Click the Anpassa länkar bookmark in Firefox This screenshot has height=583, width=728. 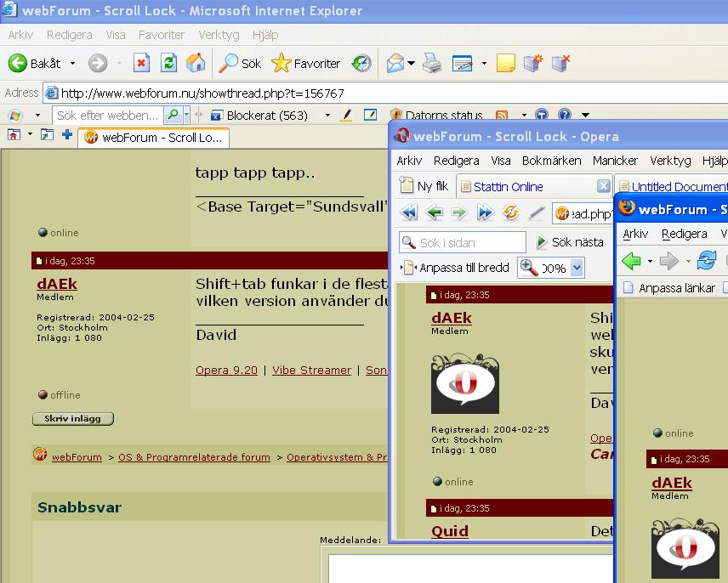pyautogui.click(x=668, y=288)
